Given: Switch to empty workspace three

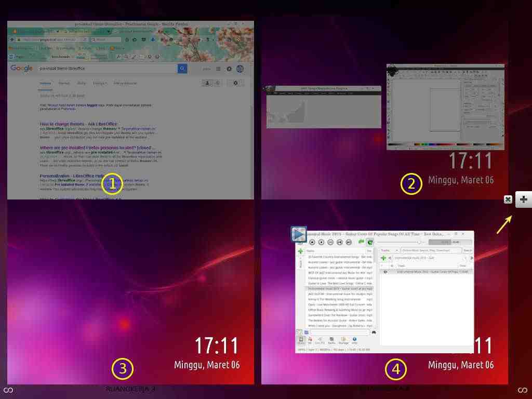Looking at the screenshot, I should click(x=130, y=292).
